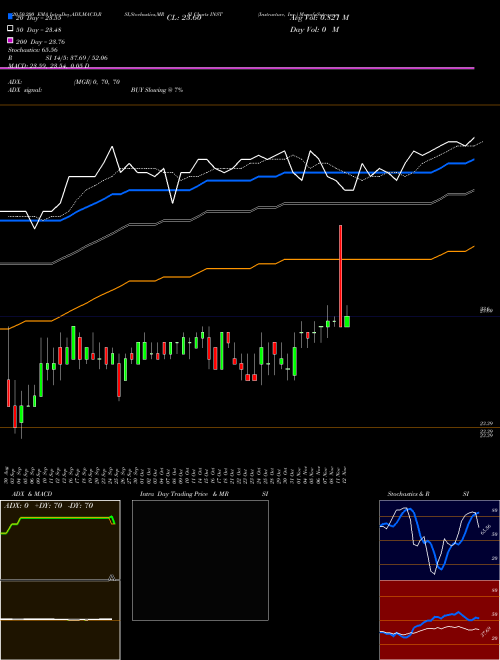Open the empty Intra Day Trading Price chart
Image resolution: width=500 pixels, height=660 pixels.
coord(200,560)
